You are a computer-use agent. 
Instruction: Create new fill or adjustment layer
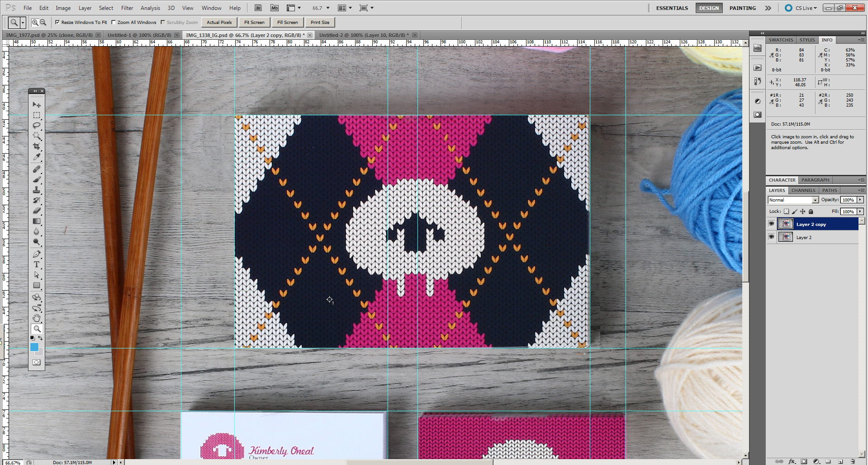pos(816,461)
